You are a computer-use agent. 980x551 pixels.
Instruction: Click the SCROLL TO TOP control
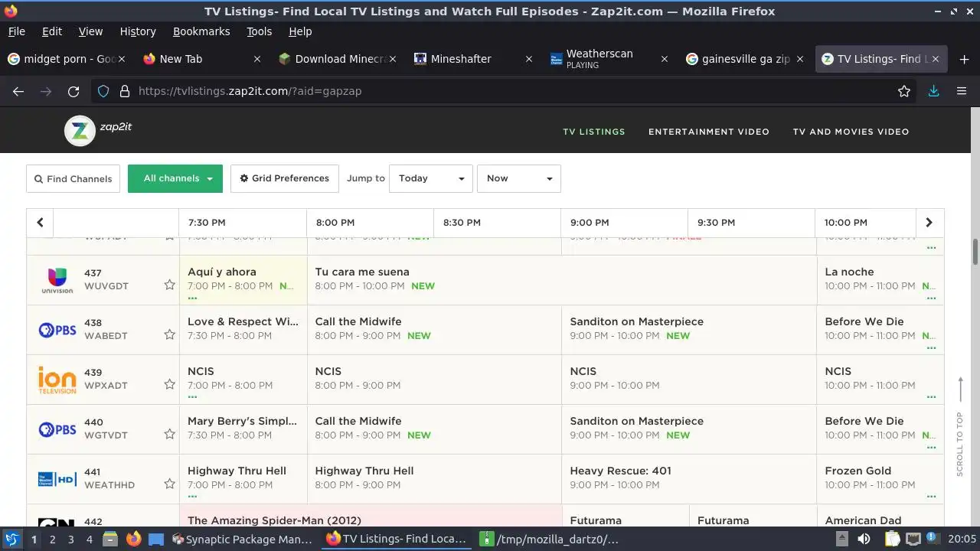(960, 426)
